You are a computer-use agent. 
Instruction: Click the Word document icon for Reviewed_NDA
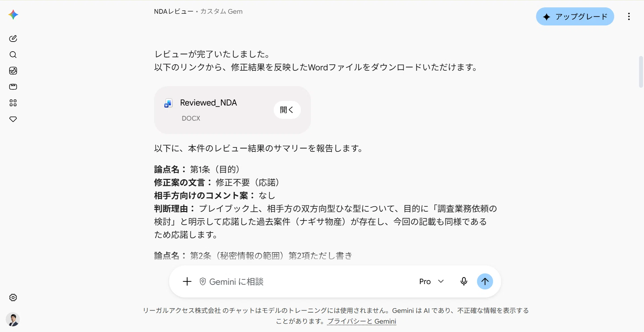(x=168, y=103)
